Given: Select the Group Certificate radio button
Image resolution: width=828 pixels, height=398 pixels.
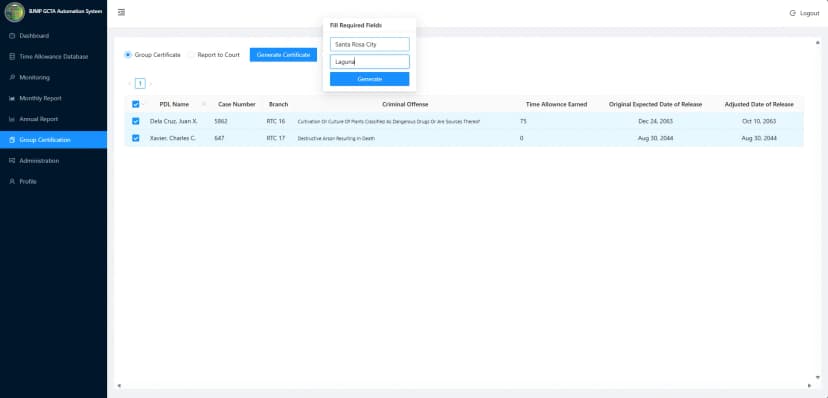Looking at the screenshot, I should 128,55.
